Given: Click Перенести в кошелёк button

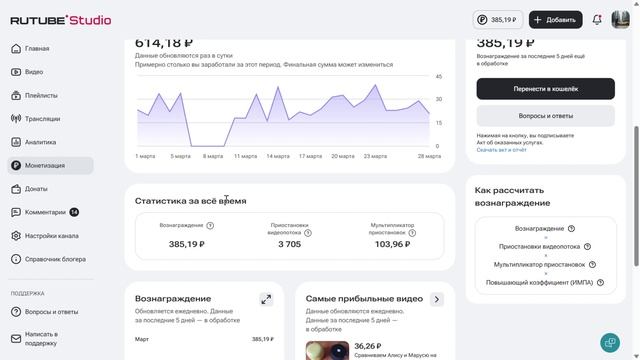Looking at the screenshot, I should (x=545, y=89).
